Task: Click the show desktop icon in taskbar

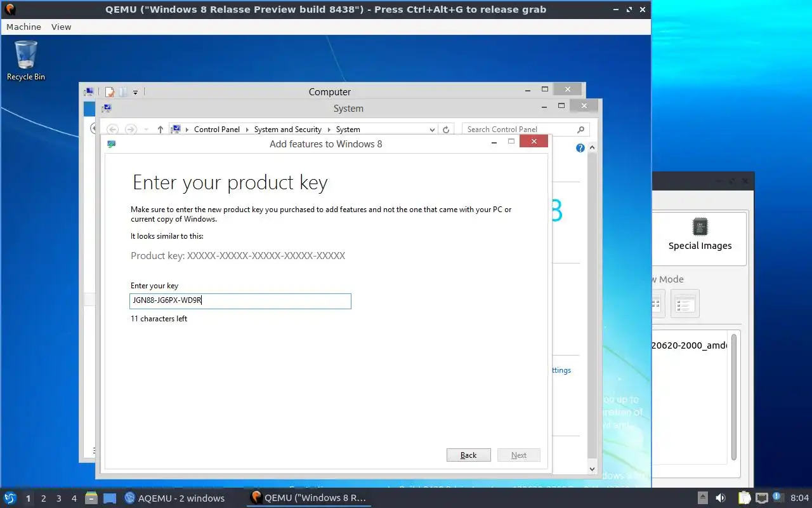Action: 110,498
